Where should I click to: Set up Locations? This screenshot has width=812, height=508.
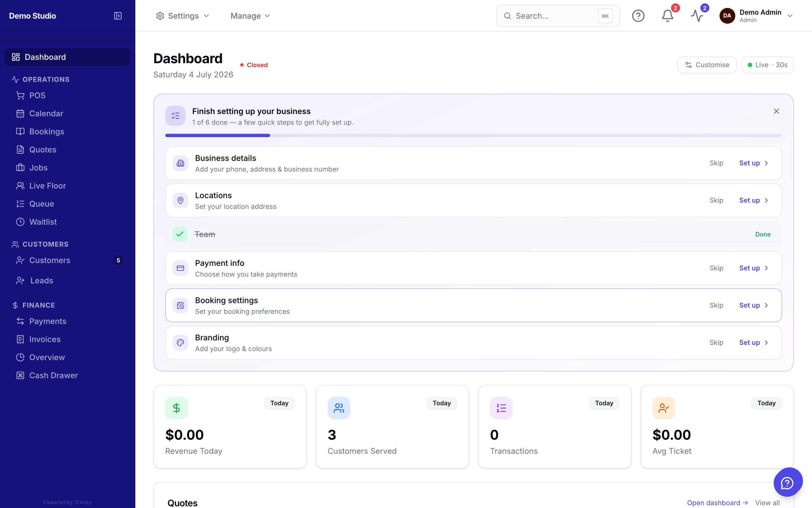pos(754,201)
